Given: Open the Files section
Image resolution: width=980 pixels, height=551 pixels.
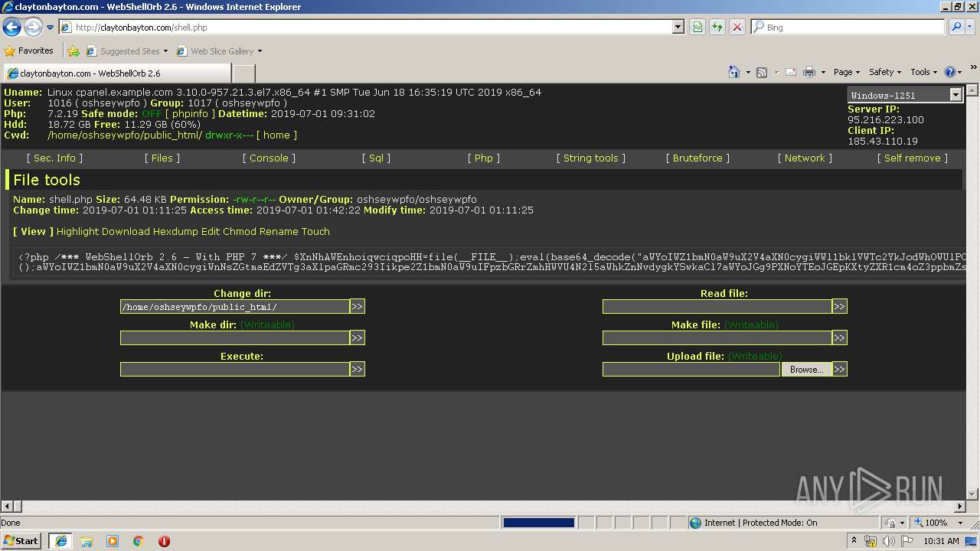Looking at the screenshot, I should pyautogui.click(x=162, y=158).
